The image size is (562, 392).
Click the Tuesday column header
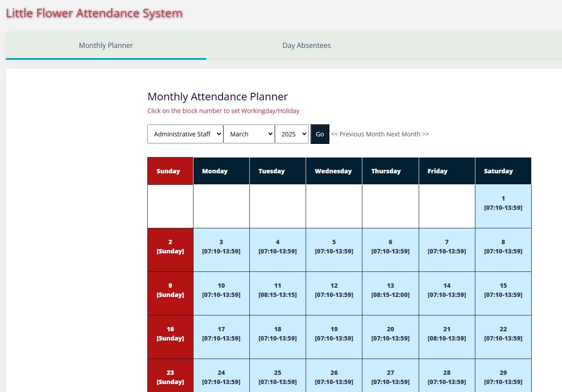277,171
